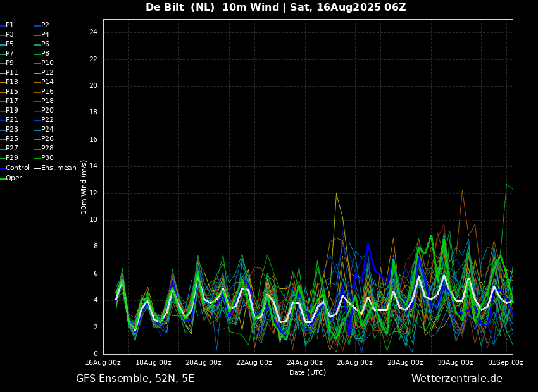Click the 26Aug 00z x-axis label

[x=354, y=363]
